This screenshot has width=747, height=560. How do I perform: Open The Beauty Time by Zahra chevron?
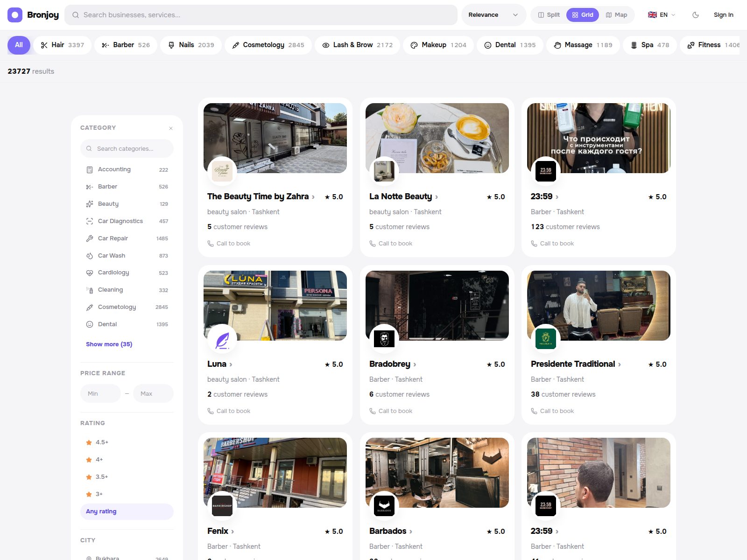point(313,197)
